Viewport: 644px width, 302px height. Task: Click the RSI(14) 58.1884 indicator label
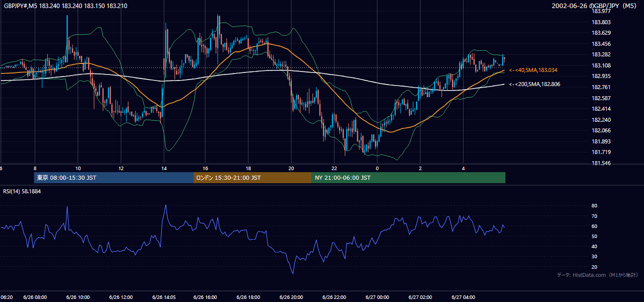point(22,191)
